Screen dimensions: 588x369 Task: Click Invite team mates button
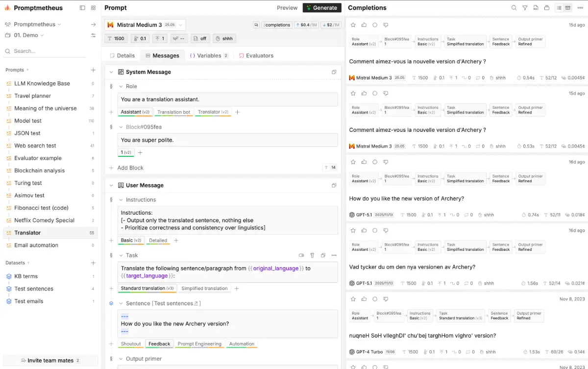[x=50, y=361]
